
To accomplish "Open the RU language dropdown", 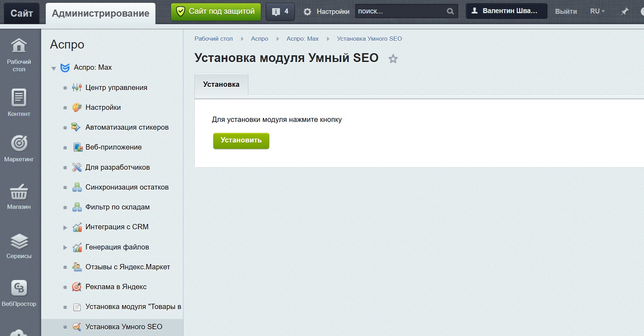I will pos(597,11).
